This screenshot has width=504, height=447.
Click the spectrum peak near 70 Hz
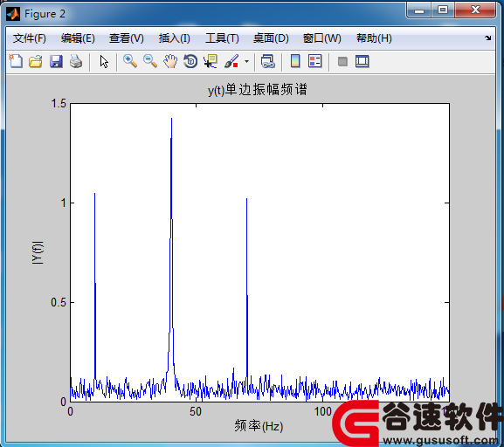tap(246, 199)
